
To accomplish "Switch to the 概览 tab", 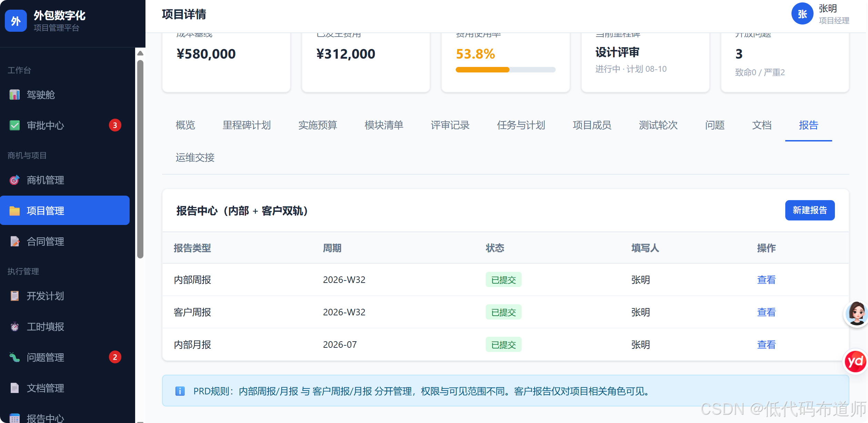I will tap(185, 125).
